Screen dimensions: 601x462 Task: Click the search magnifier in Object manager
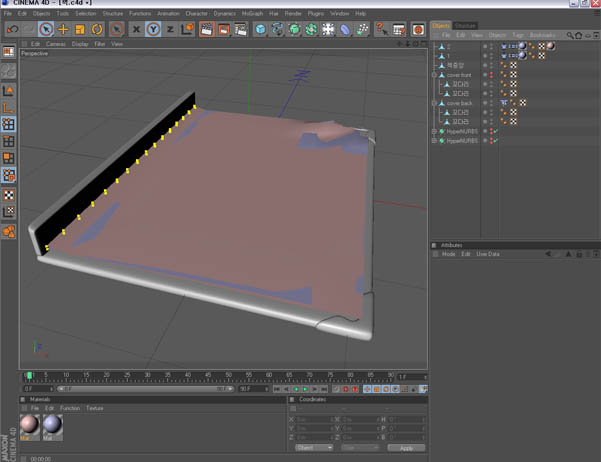point(570,35)
